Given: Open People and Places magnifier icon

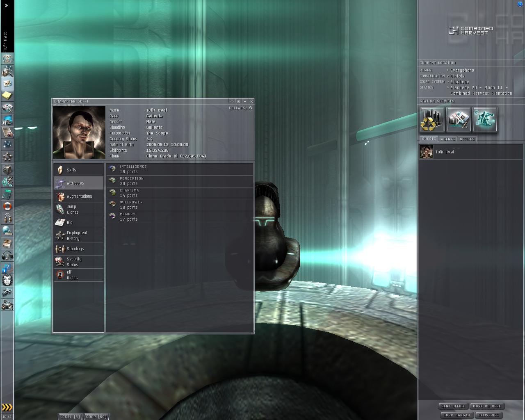Looking at the screenshot, I should tap(7, 71).
